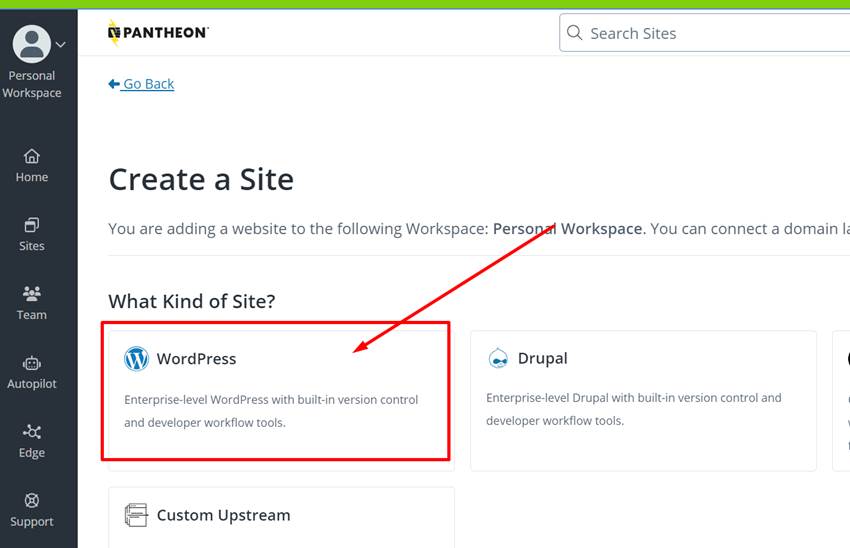Select Edge in the sidebar
Image resolution: width=850 pixels, height=548 pixels.
click(32, 432)
